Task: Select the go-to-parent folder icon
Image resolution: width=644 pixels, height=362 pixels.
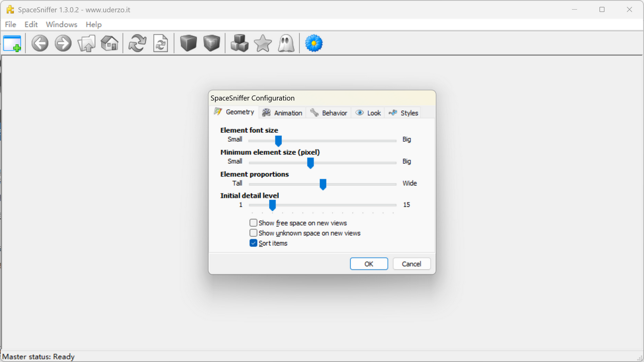Action: point(86,43)
